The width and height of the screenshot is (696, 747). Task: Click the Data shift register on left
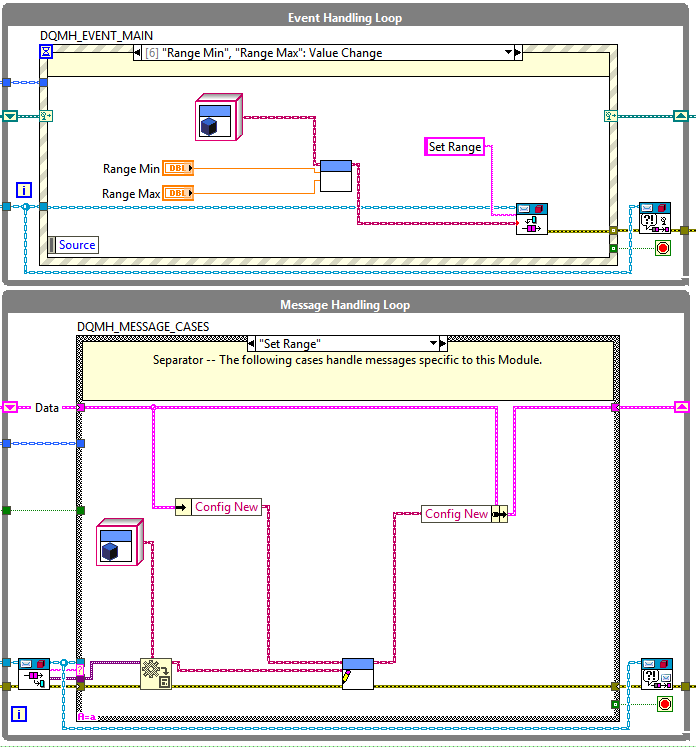point(10,407)
